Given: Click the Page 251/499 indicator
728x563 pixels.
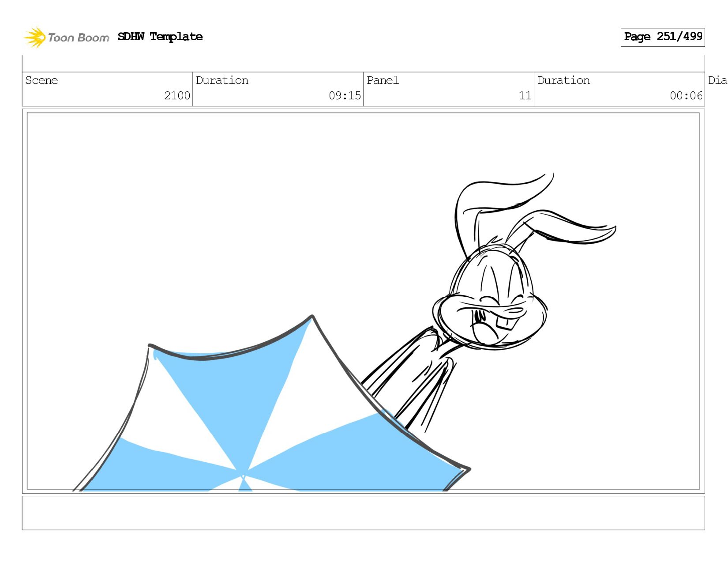Looking at the screenshot, I should click(x=663, y=37).
